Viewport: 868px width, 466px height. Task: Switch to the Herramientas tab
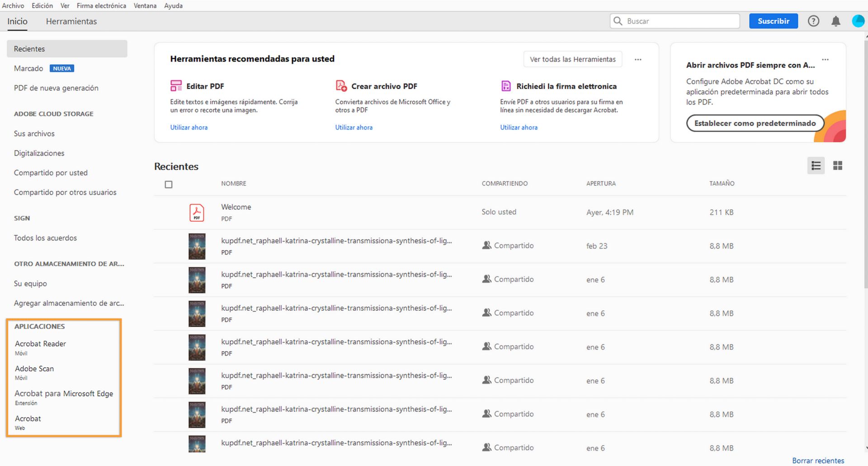pos(71,21)
